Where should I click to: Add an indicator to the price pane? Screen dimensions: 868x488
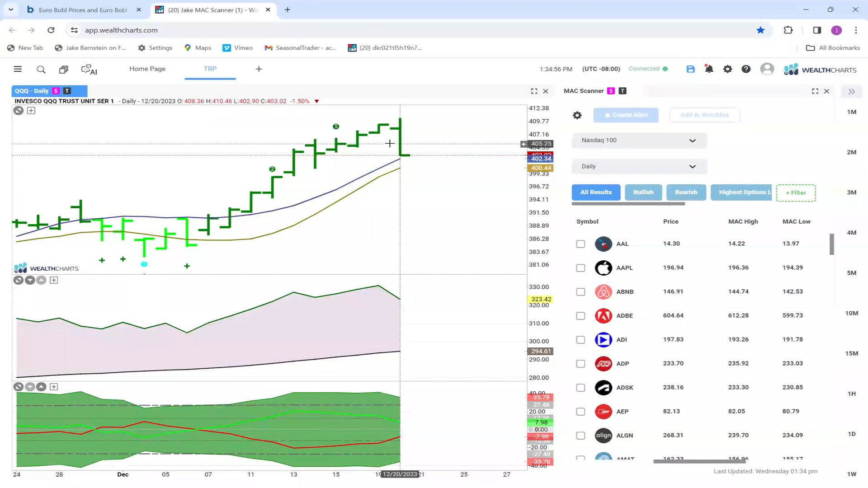[x=31, y=111]
